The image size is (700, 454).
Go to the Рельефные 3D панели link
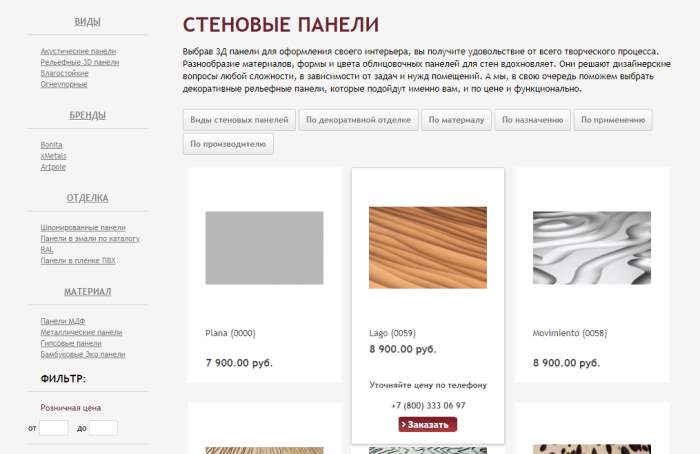[x=80, y=62]
